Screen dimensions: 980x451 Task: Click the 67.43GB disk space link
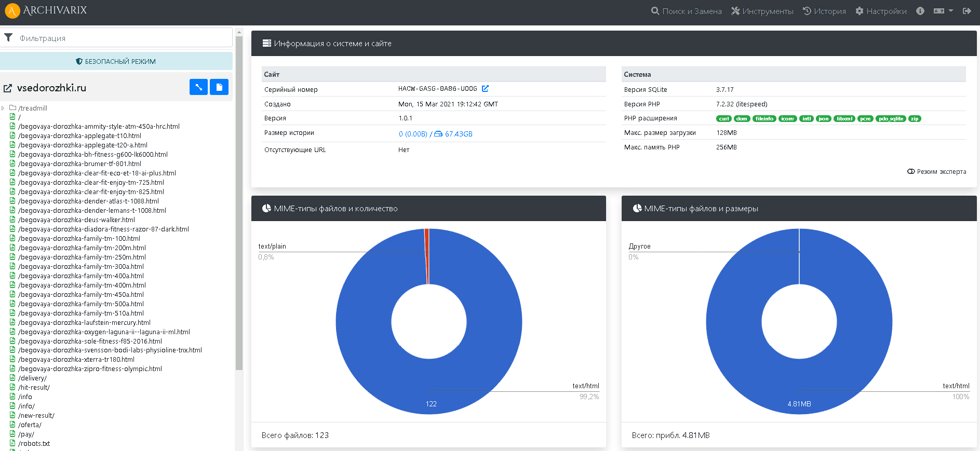point(458,134)
